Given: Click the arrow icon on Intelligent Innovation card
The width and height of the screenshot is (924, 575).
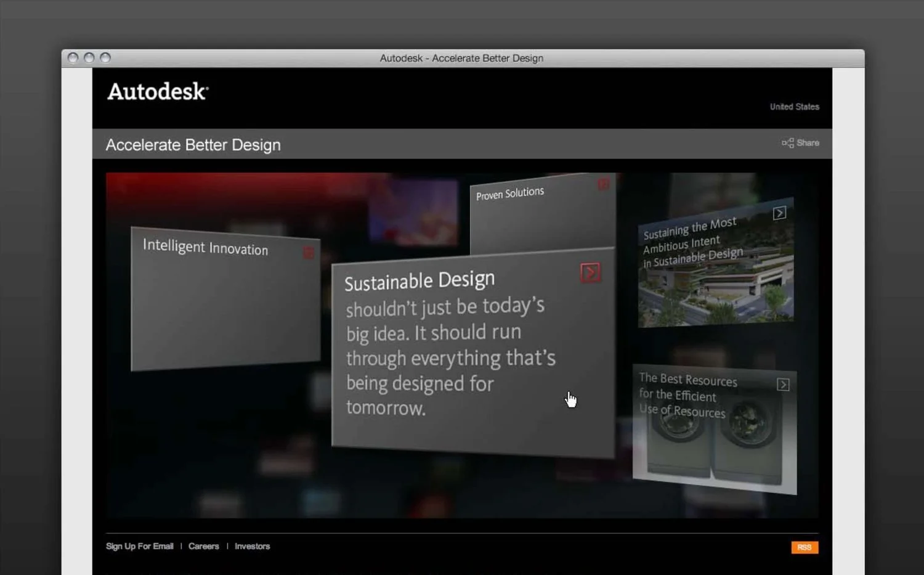Looking at the screenshot, I should point(309,253).
